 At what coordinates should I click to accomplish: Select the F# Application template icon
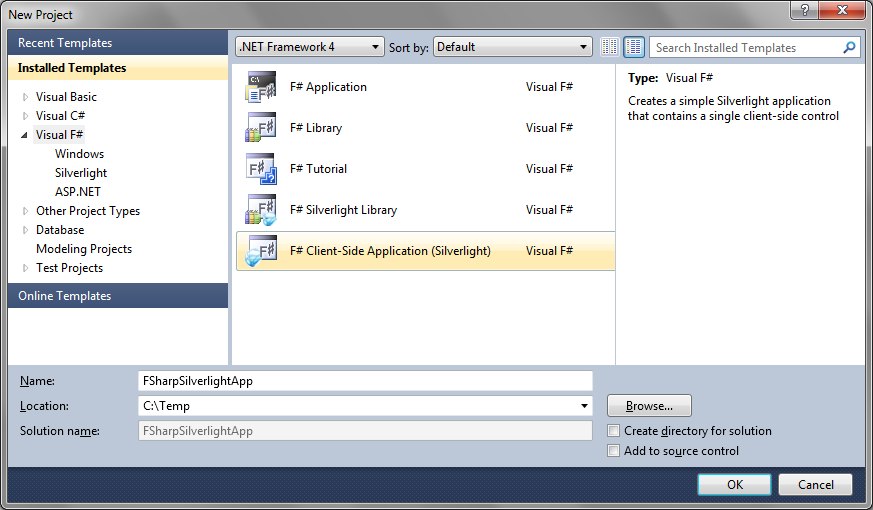pyautogui.click(x=261, y=87)
